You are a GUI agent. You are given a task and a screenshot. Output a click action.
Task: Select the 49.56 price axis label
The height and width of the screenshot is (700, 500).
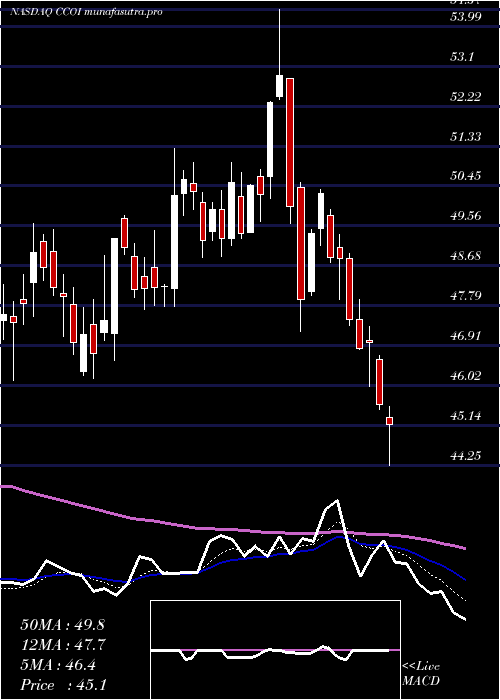coord(466,216)
